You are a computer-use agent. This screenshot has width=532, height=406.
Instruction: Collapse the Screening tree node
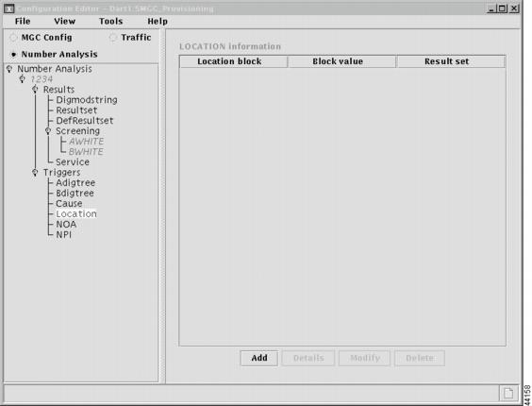(x=48, y=131)
